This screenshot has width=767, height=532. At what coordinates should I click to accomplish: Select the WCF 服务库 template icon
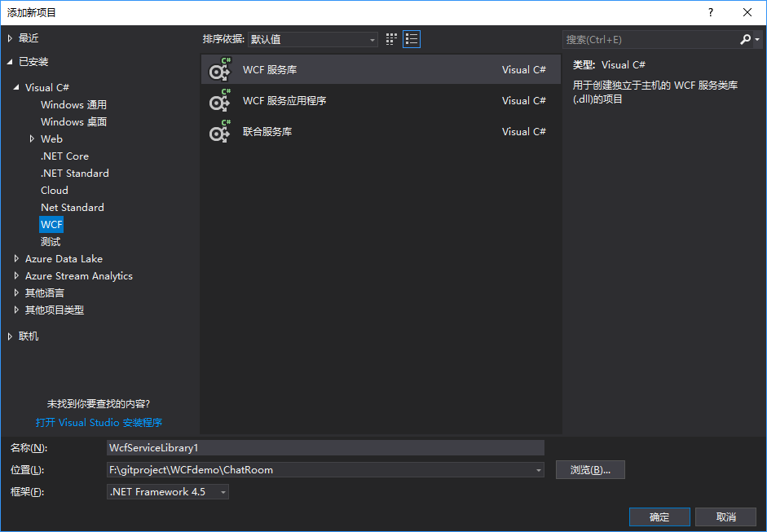pyautogui.click(x=220, y=70)
